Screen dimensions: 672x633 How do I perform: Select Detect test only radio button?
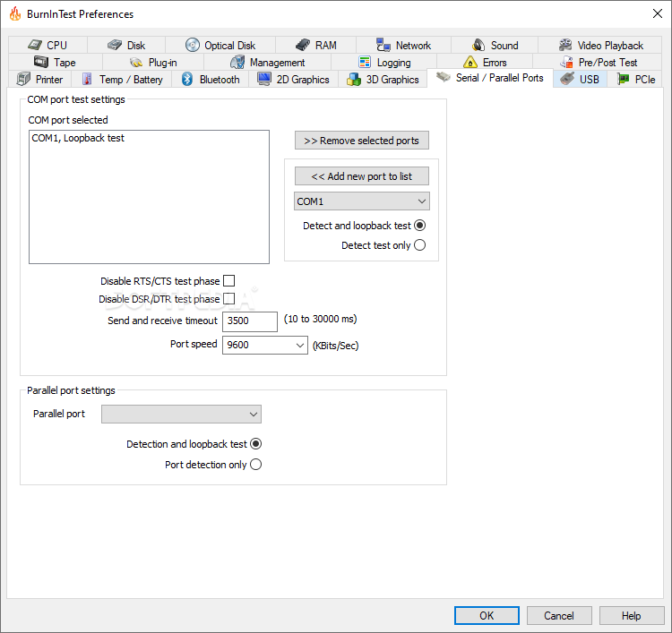[420, 245]
